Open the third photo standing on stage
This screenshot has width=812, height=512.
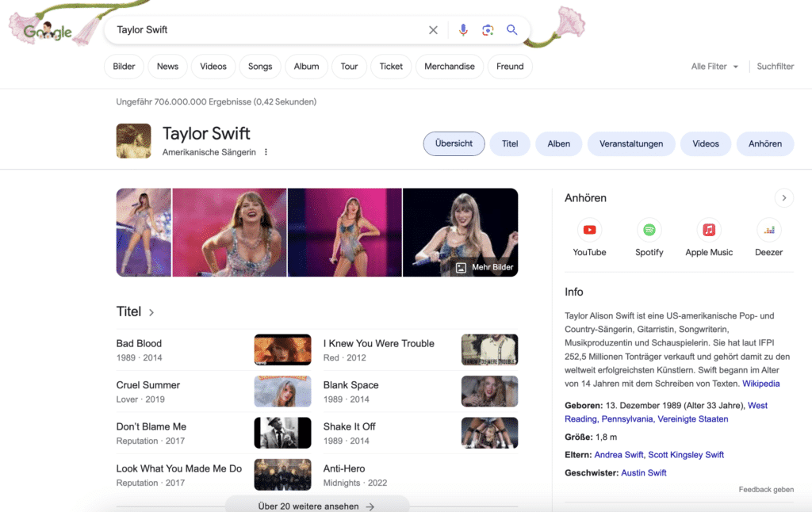[x=344, y=232]
